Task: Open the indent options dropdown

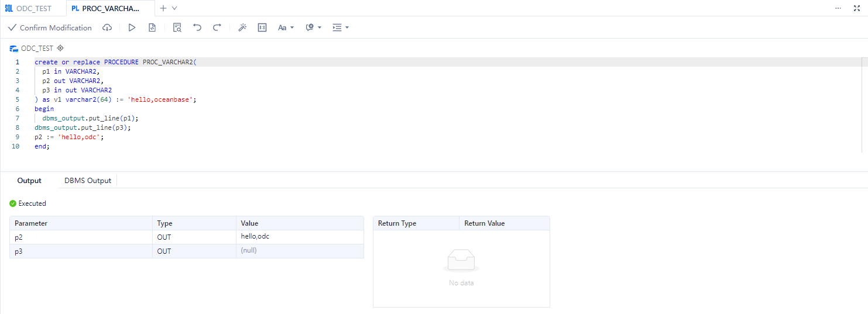Action: pos(340,27)
